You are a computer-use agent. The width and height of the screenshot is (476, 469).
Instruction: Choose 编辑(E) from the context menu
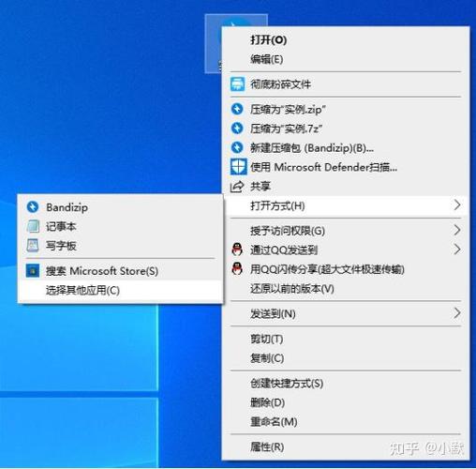coord(346,59)
